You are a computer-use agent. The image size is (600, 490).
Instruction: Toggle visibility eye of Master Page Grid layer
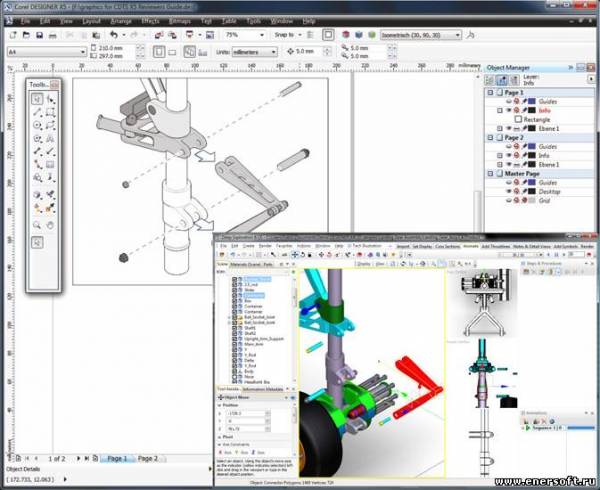point(509,200)
